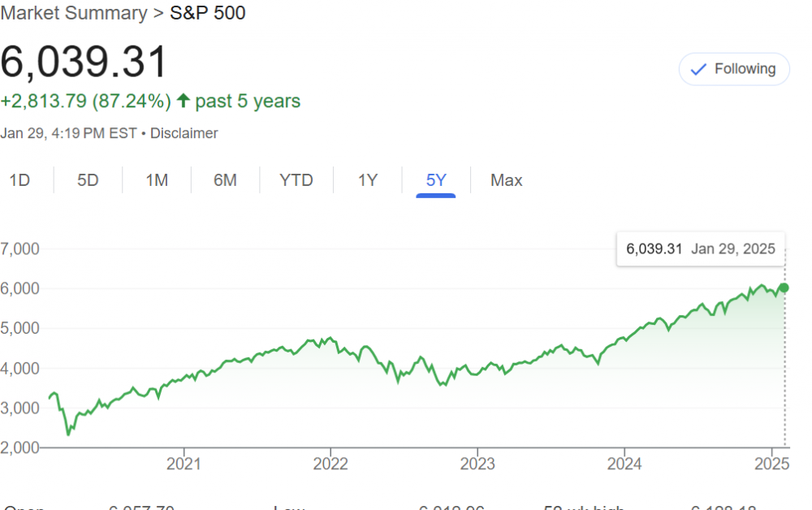Click the 2024 label on the x-axis
Viewport: 812px width, 510px height.
click(x=624, y=464)
